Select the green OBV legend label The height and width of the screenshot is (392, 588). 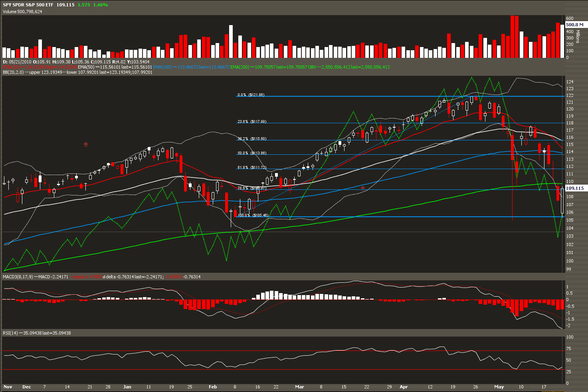(312, 67)
